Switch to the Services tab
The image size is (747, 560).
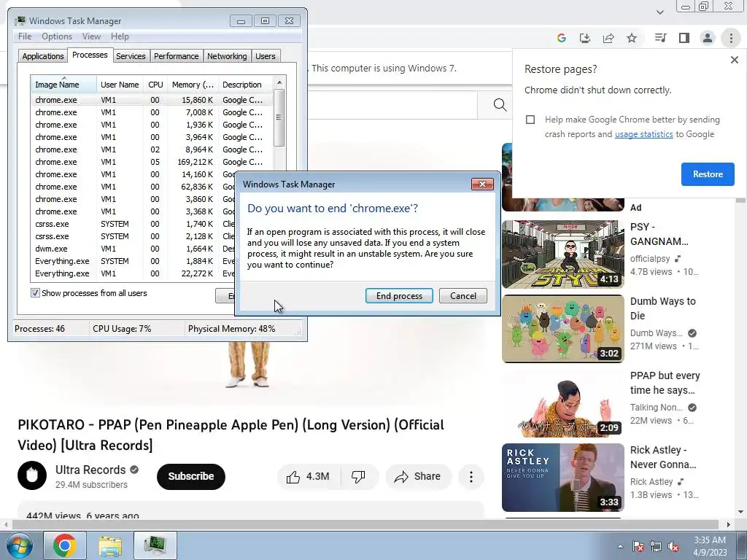pos(131,55)
